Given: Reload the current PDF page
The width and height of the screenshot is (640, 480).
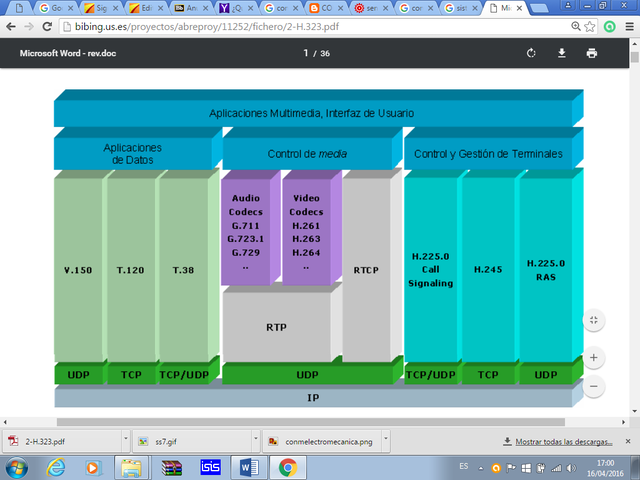Looking at the screenshot, I should point(47,27).
